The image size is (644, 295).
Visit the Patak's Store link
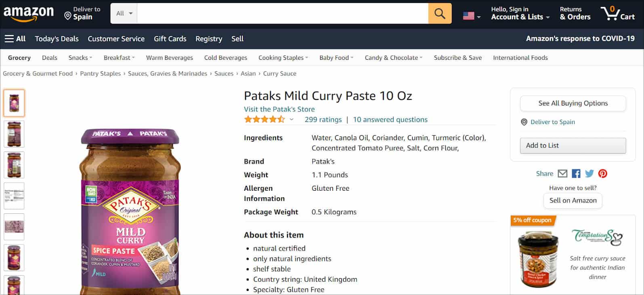coord(279,109)
